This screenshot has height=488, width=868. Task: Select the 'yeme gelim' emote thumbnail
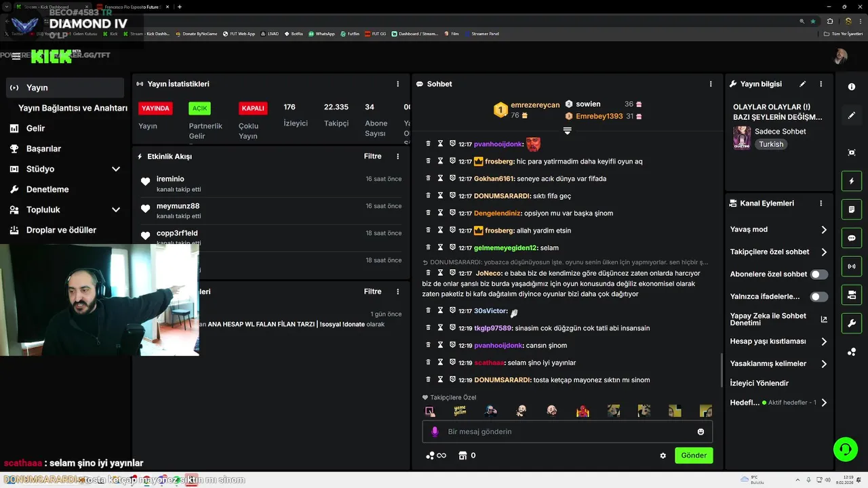(460, 411)
